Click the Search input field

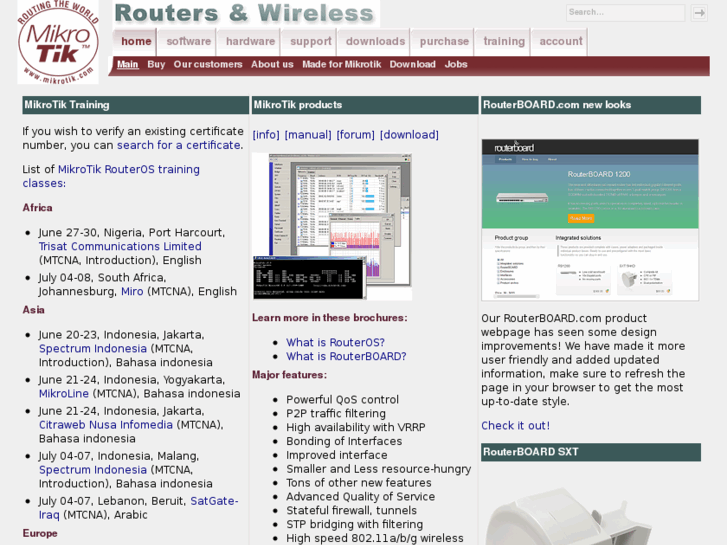pyautogui.click(x=625, y=13)
